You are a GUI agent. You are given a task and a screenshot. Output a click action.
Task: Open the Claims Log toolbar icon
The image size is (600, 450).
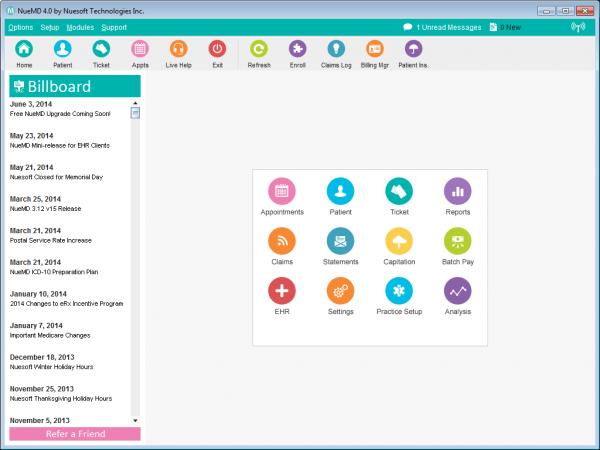(x=336, y=49)
